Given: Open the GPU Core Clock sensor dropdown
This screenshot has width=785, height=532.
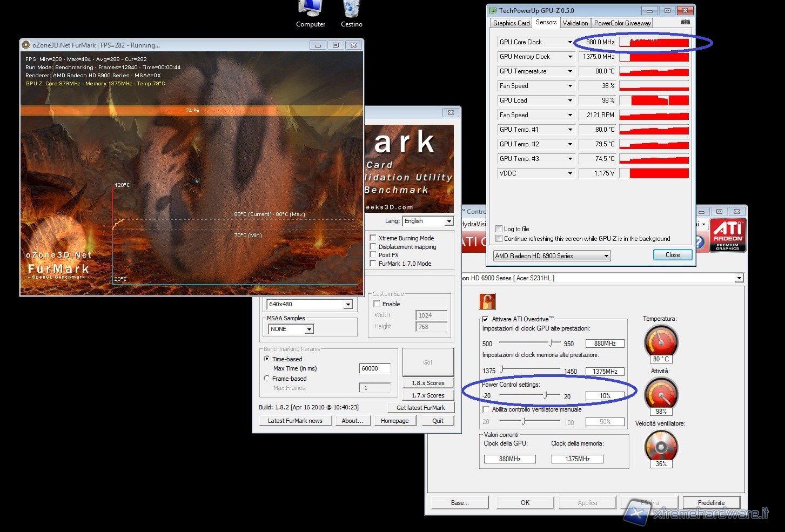Looking at the screenshot, I should pos(569,42).
